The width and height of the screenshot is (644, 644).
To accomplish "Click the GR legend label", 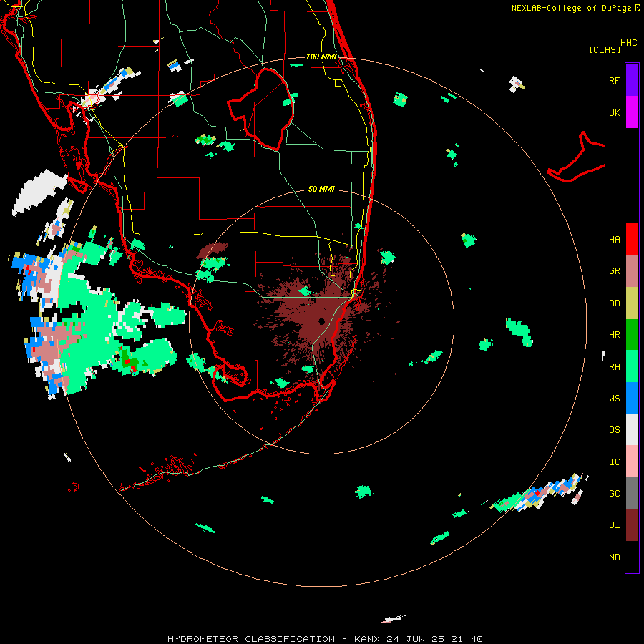I will 614,271.
